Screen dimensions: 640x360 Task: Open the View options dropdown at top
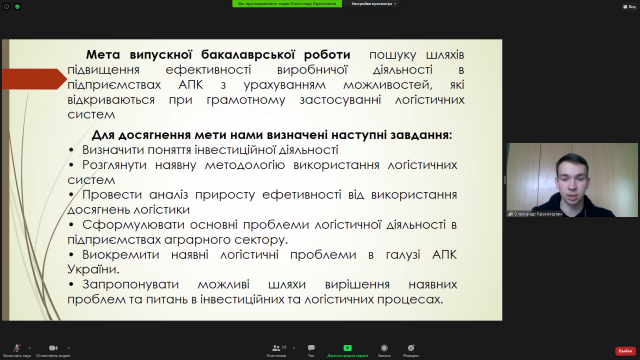[x=374, y=4]
